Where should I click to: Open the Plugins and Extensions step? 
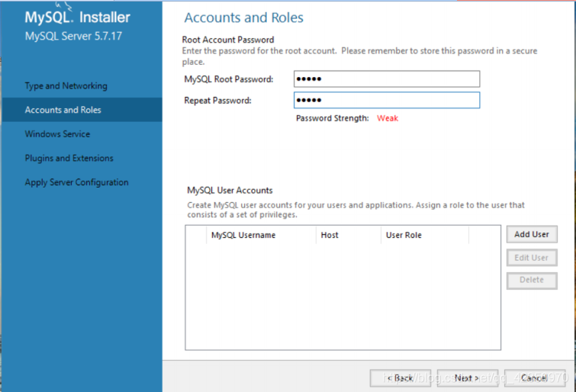click(69, 159)
